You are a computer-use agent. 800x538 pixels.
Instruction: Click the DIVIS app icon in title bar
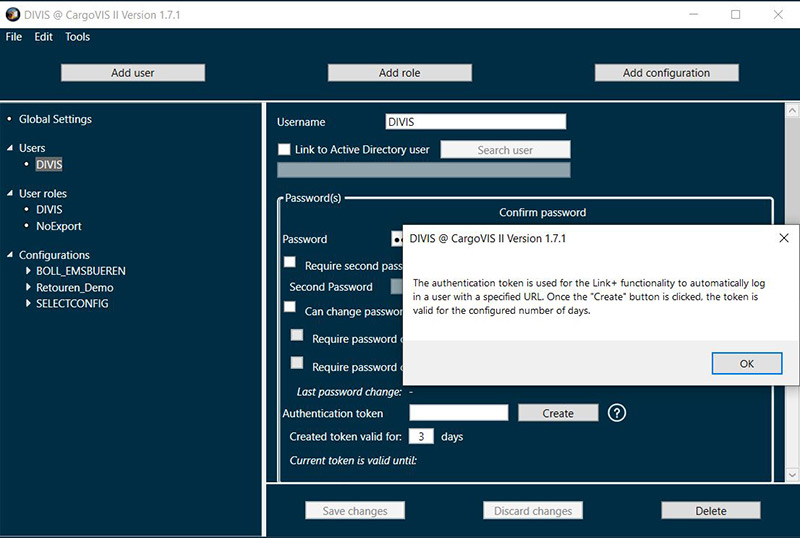pos(13,15)
